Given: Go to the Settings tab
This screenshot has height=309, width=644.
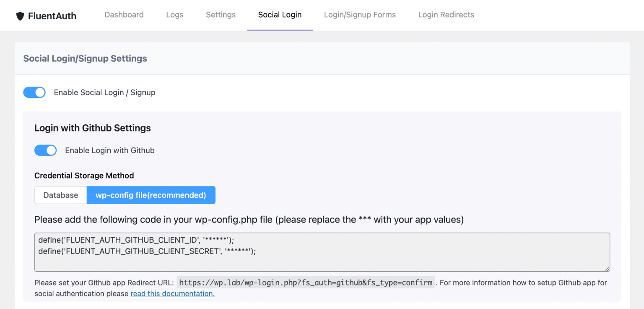Looking at the screenshot, I should (221, 15).
